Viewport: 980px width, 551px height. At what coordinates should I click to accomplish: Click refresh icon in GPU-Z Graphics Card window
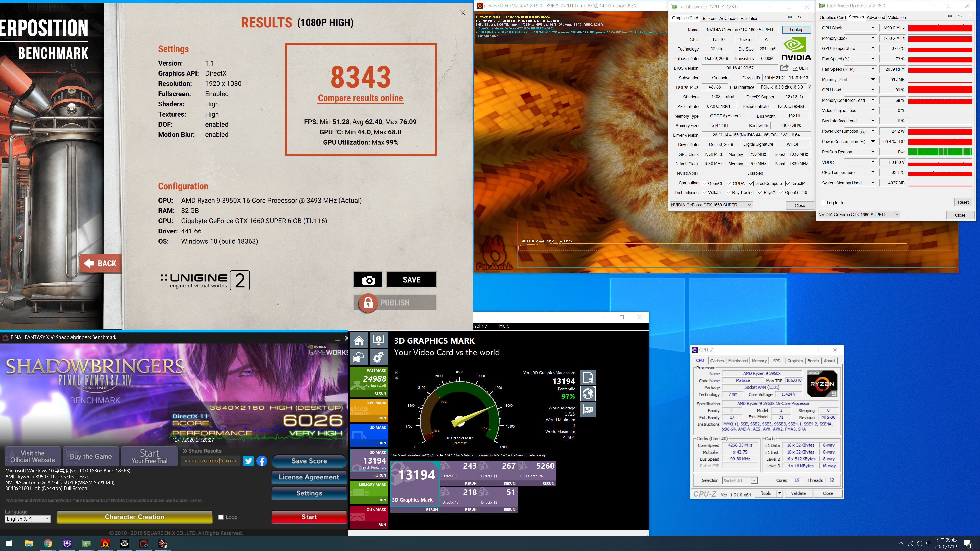point(799,17)
